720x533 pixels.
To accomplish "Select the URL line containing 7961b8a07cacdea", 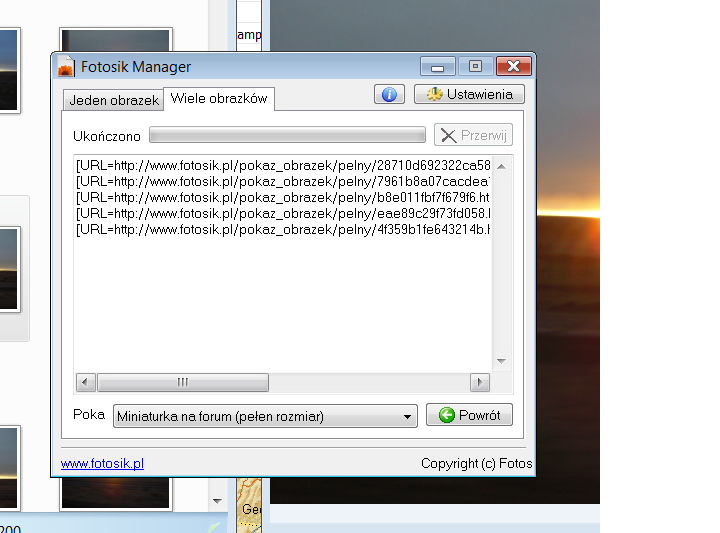I will coord(283,182).
